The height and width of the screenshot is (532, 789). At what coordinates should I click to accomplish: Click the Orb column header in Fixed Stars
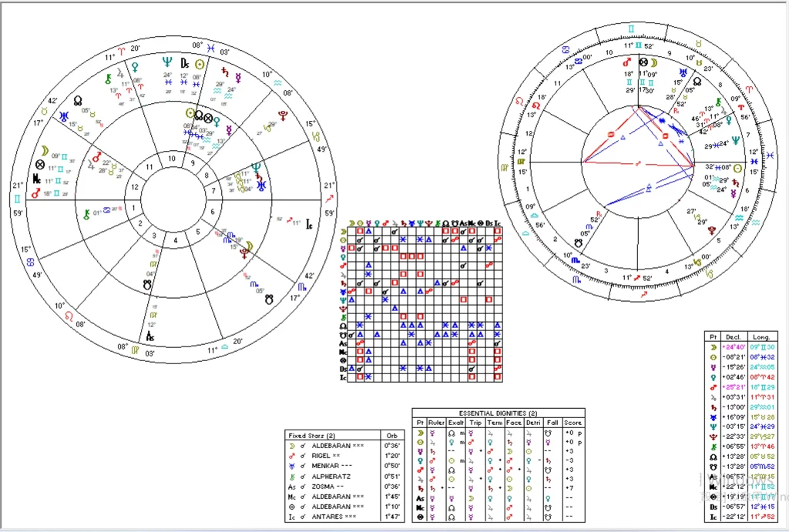click(x=392, y=435)
